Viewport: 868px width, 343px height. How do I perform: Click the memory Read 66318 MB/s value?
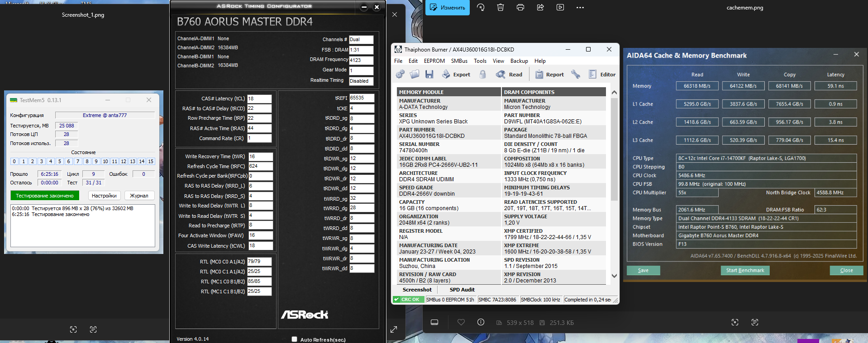pyautogui.click(x=697, y=86)
